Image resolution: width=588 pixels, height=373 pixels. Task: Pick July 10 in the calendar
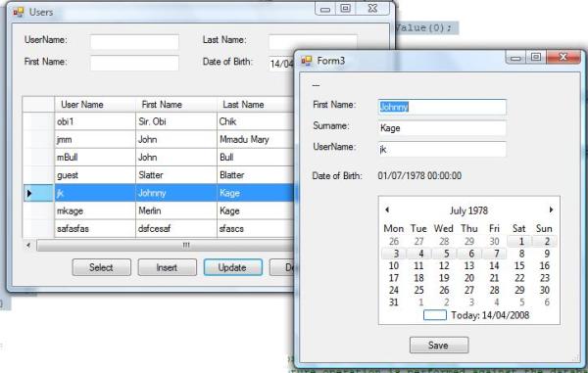coord(394,266)
